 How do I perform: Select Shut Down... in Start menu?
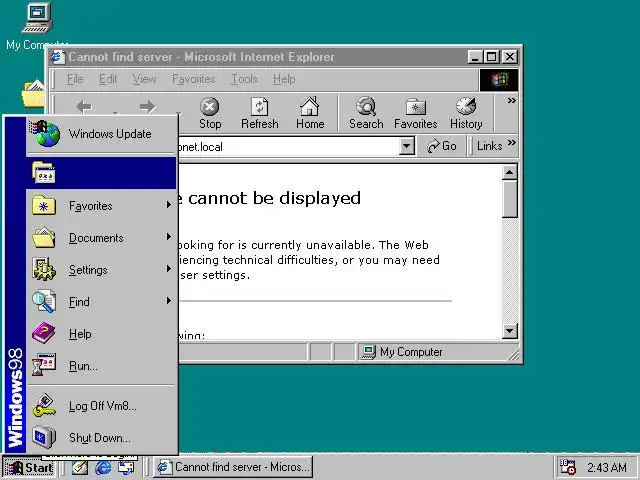click(101, 438)
